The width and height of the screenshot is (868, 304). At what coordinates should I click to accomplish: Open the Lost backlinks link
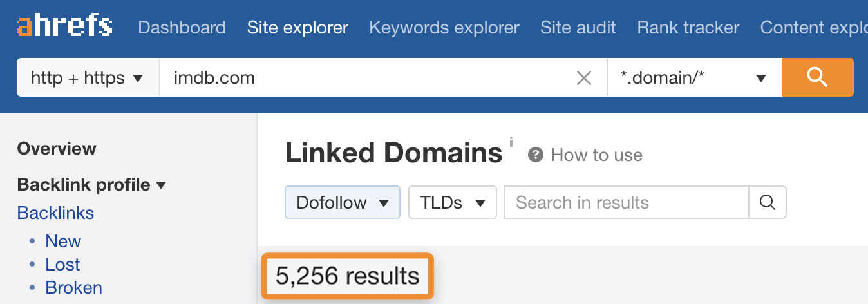coord(62,265)
